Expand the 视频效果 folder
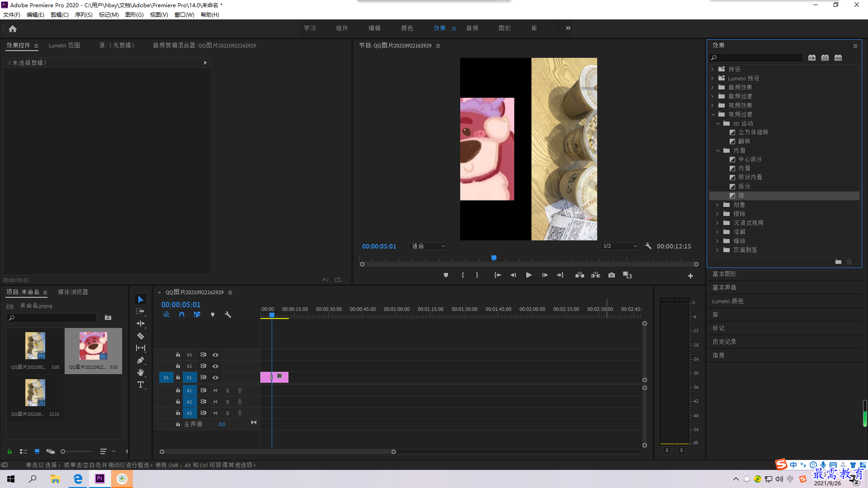This screenshot has height=488, width=868. point(712,105)
